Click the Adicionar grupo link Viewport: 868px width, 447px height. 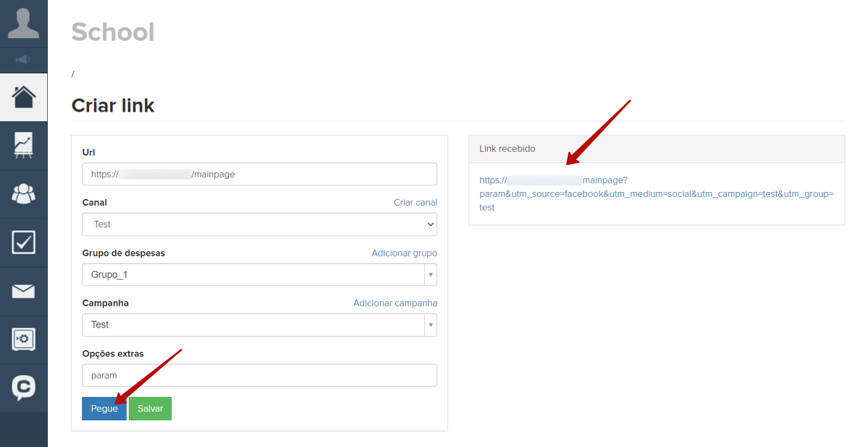tap(404, 254)
